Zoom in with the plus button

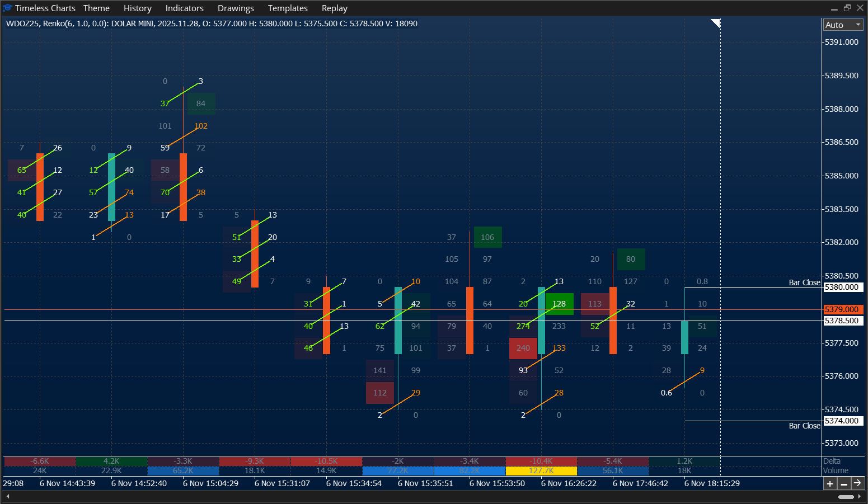tap(831, 483)
